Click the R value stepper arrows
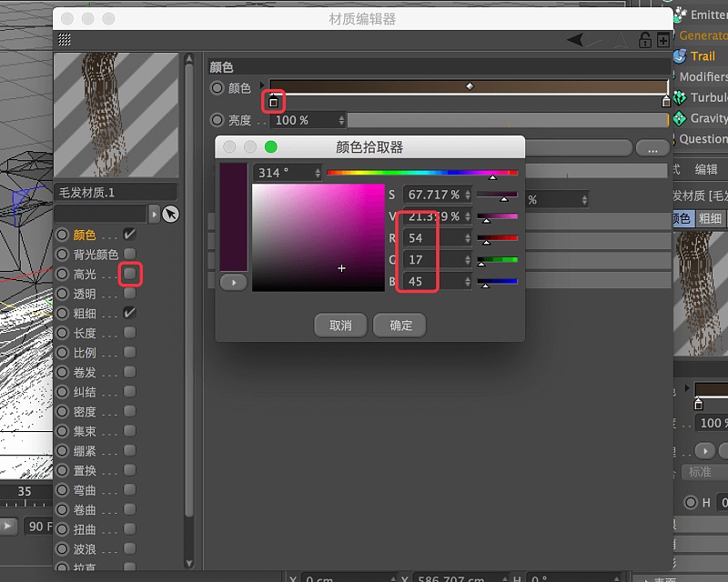The height and width of the screenshot is (582, 728). pyautogui.click(x=468, y=238)
